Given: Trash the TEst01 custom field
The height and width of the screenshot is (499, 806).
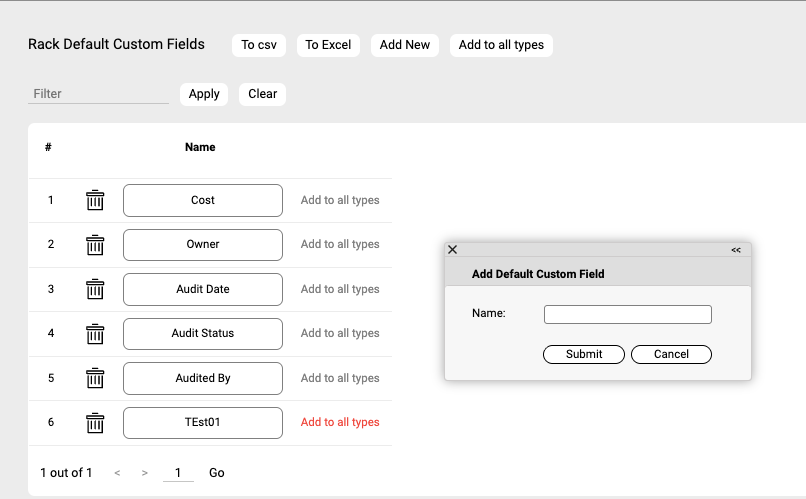Looking at the screenshot, I should tap(95, 422).
